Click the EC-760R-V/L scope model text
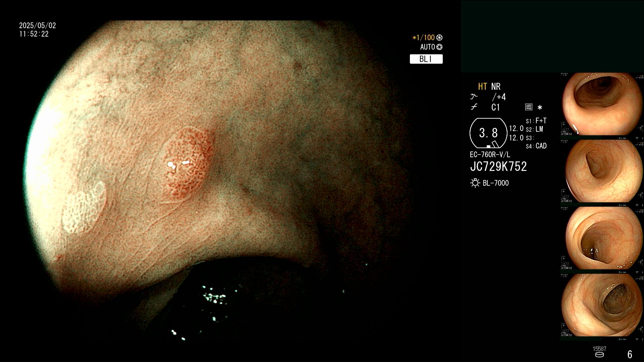 [x=490, y=155]
